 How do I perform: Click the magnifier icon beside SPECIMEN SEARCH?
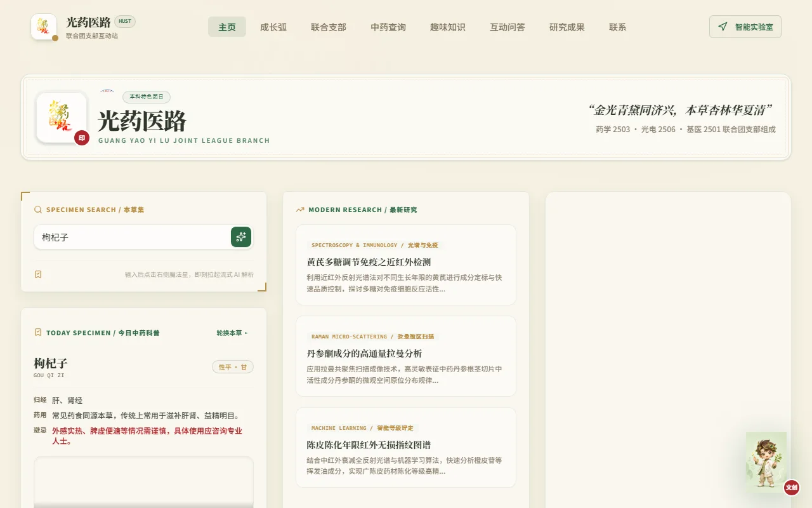[38, 210]
